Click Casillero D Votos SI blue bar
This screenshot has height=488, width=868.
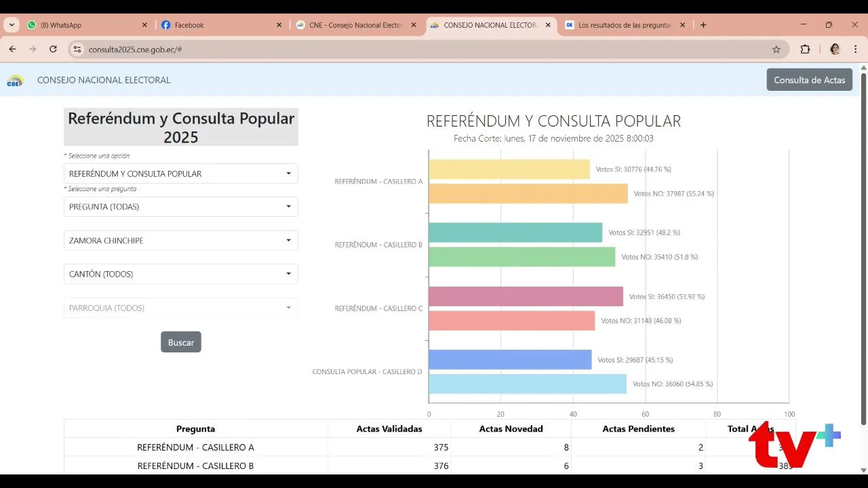point(510,360)
